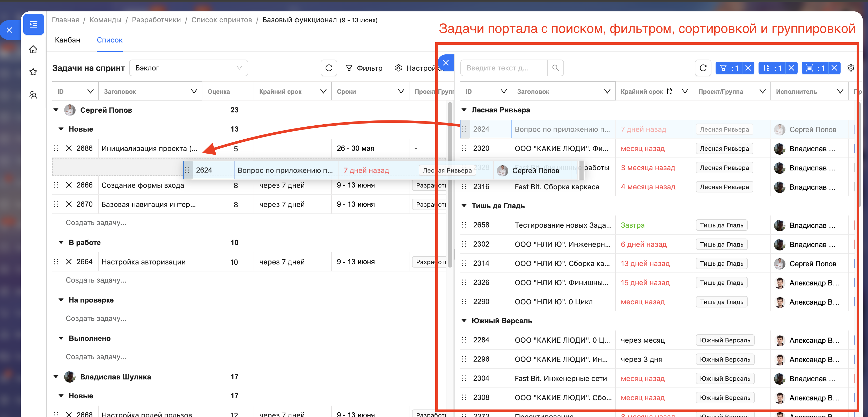868x417 pixels.
Task: Clear the active filter in the portal panel
Action: pos(748,68)
